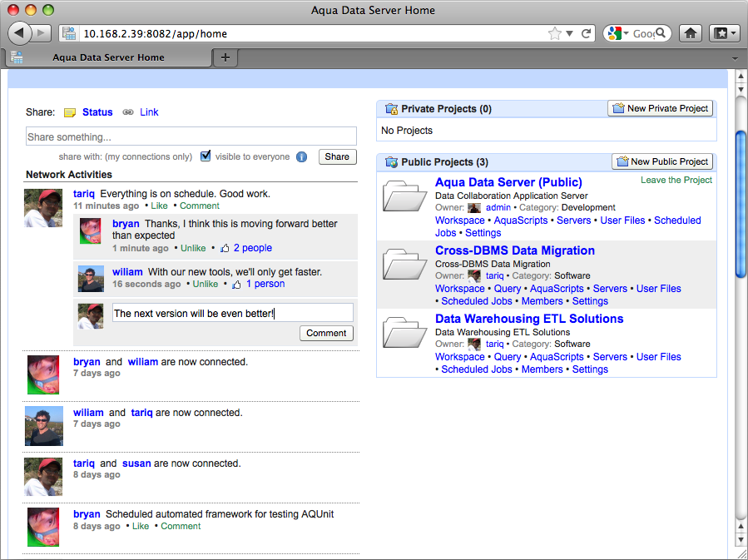The width and height of the screenshot is (748, 560).
Task: Click the blue info icon beside visible to everyone
Action: (301, 157)
